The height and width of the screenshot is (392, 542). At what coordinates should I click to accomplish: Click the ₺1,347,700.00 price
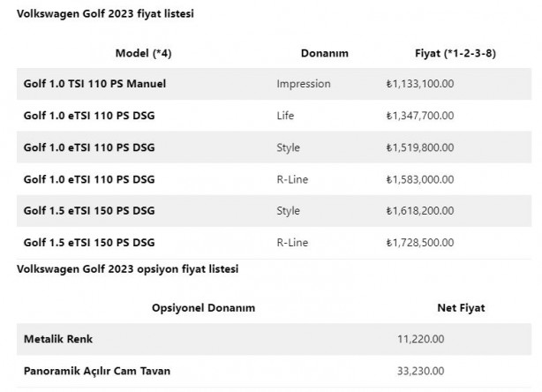coord(419,116)
